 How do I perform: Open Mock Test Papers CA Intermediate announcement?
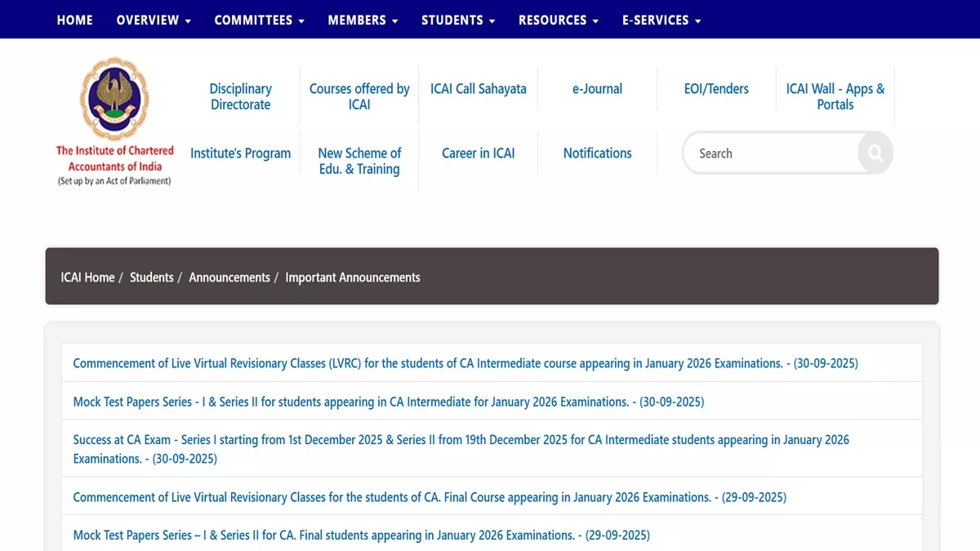[x=389, y=402]
